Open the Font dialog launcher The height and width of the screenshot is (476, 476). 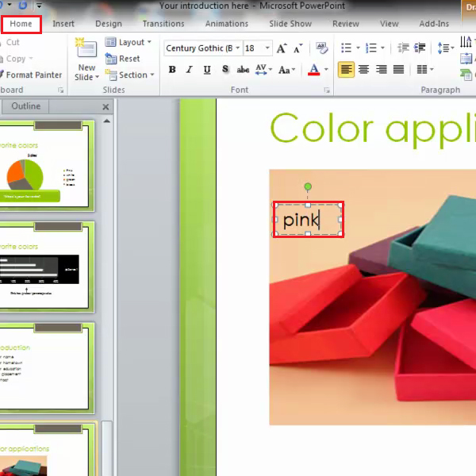coord(327,90)
